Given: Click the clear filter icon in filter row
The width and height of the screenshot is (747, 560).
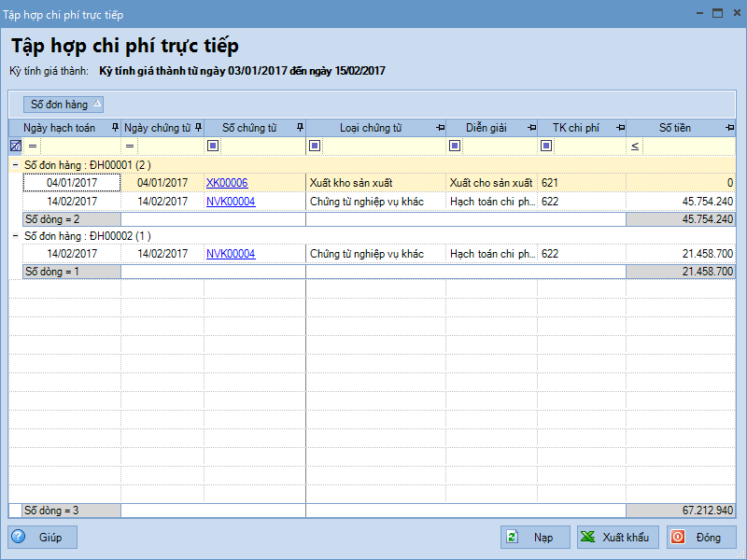Looking at the screenshot, I should 15,146.
